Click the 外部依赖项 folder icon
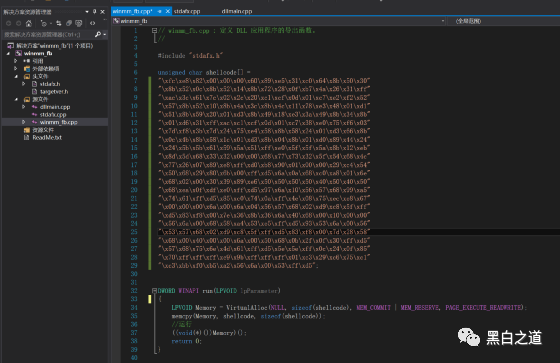Image resolution: width=560 pixels, height=363 pixels. pos(27,69)
